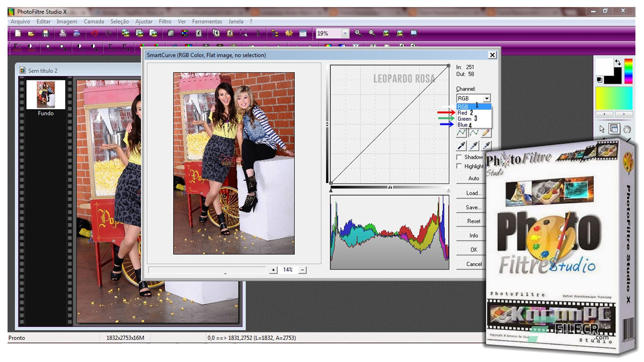Choose Blue in the channel list
The height and width of the screenshot is (362, 644).
(x=473, y=125)
